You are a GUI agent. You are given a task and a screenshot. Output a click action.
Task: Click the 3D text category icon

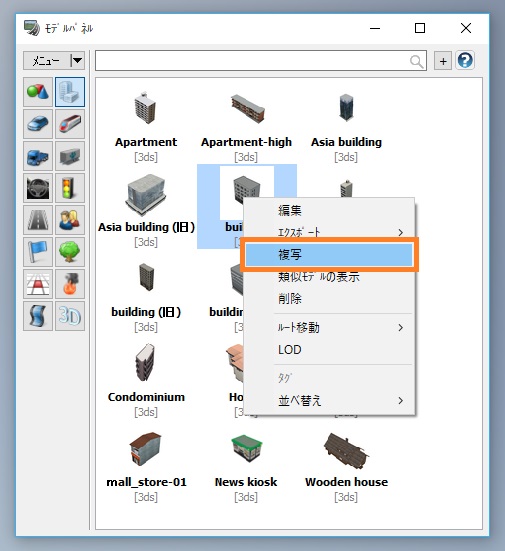(x=70, y=316)
